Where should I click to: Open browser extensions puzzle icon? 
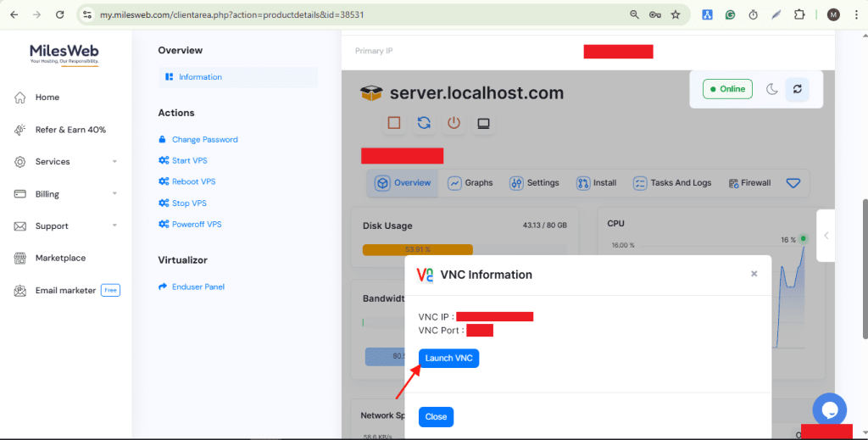798,14
